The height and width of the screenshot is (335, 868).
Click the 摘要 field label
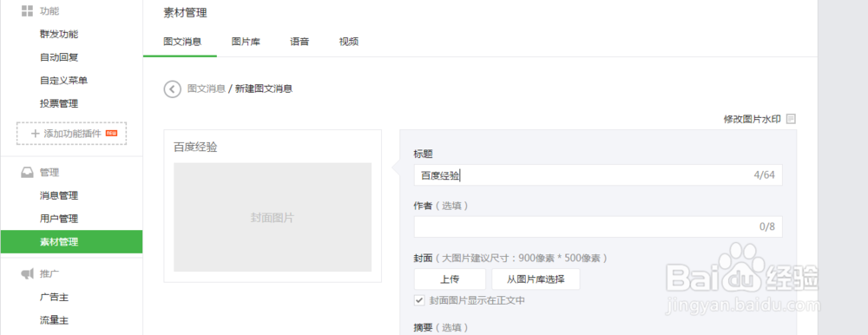pos(424,327)
